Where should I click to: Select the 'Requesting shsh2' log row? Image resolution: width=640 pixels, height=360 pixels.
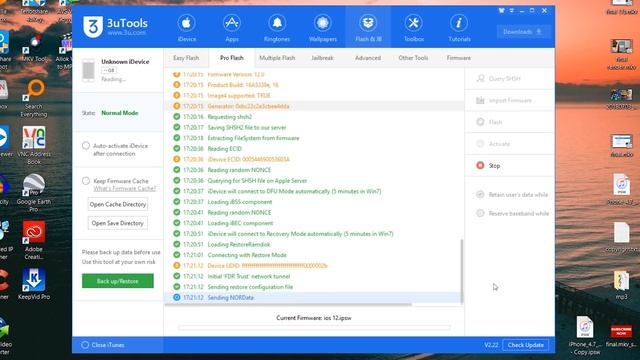click(x=313, y=117)
